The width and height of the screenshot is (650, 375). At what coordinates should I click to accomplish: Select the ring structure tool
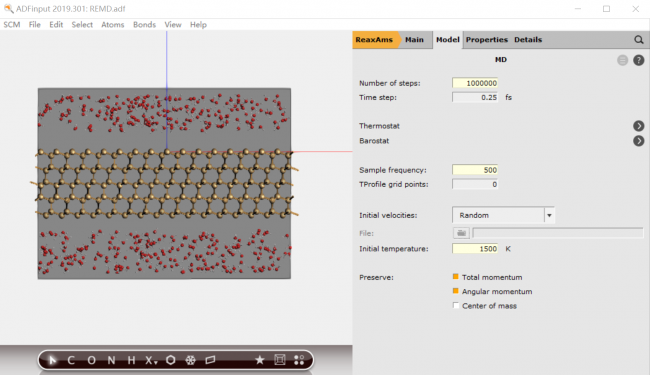coord(170,360)
